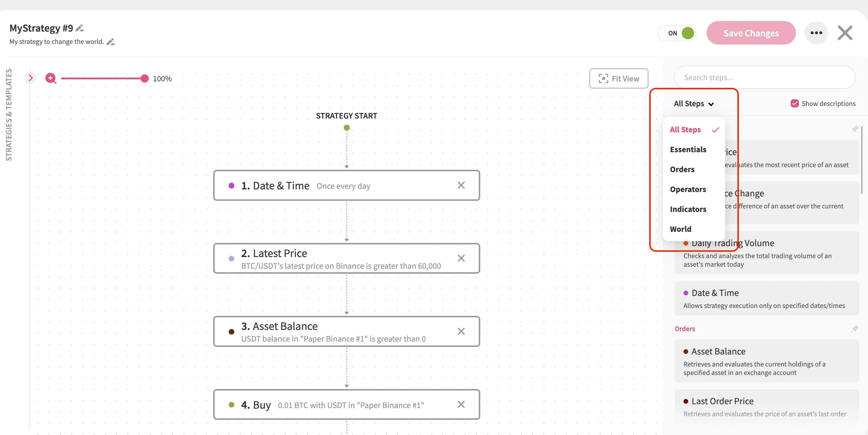The height and width of the screenshot is (435, 868).
Task: Remove step 4 Buy with its X
Action: tap(461, 405)
